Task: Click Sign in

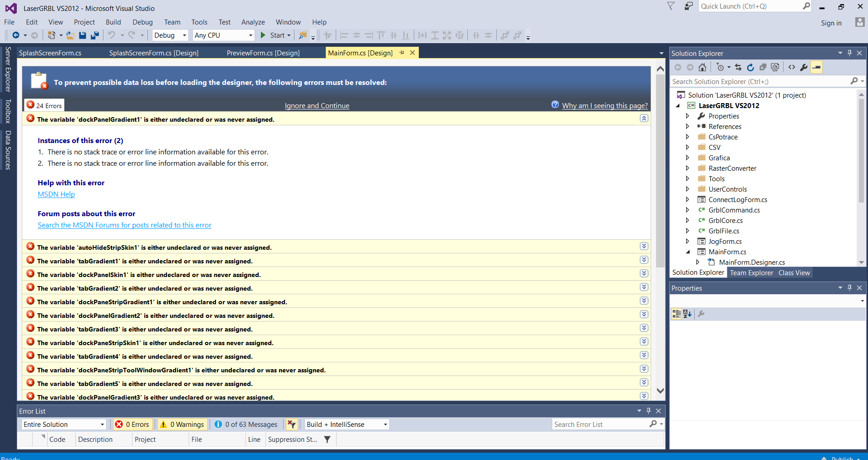Action: (x=831, y=23)
